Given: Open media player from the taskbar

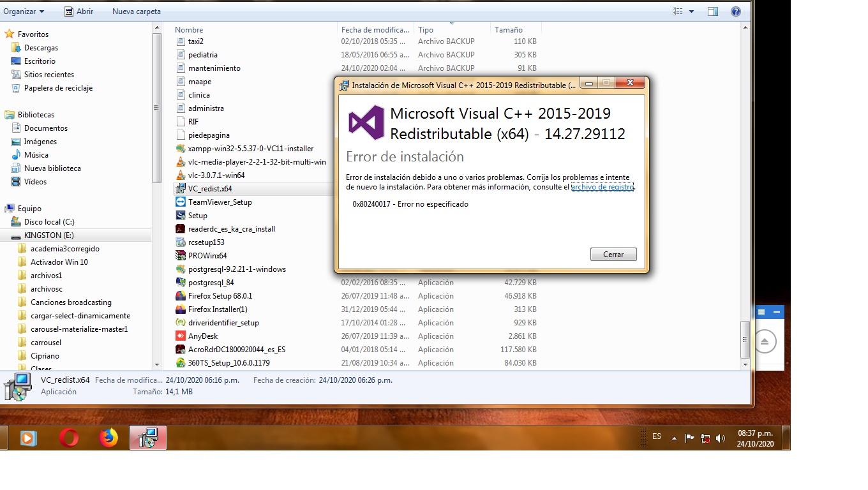Looking at the screenshot, I should pos(27,438).
